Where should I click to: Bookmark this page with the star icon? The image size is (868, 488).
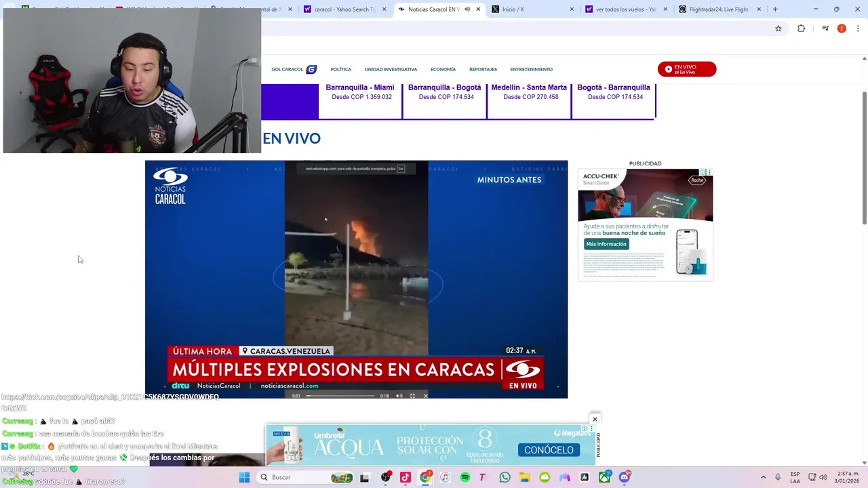tap(778, 28)
